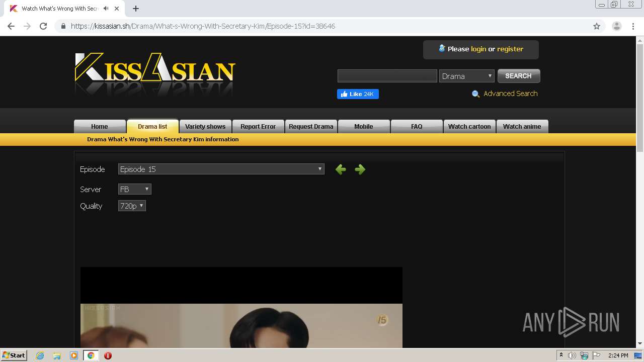The image size is (644, 362).
Task: Open the Drama list tab
Action: coord(152,126)
